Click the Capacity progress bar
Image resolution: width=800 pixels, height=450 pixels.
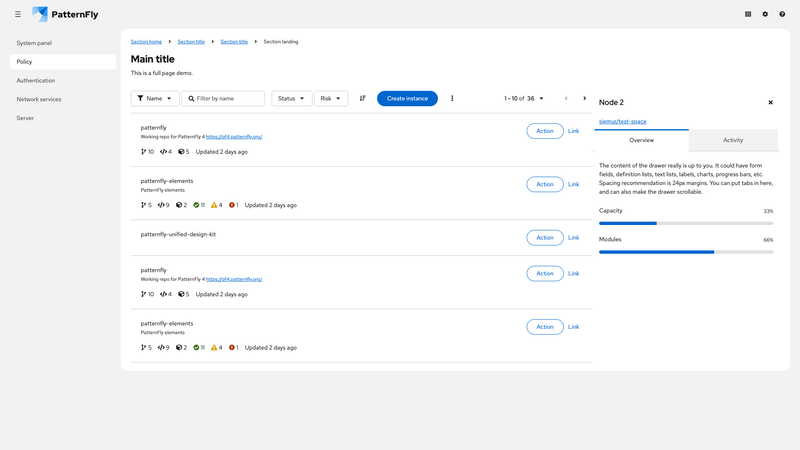point(685,223)
